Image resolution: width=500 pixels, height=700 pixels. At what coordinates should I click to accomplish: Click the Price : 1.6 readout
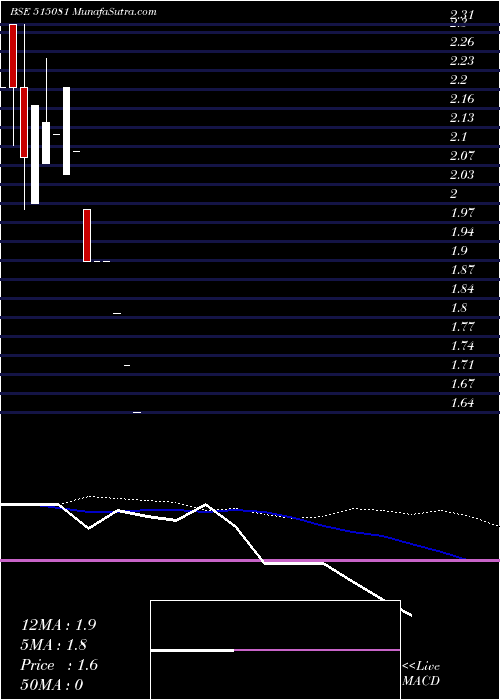point(59,665)
